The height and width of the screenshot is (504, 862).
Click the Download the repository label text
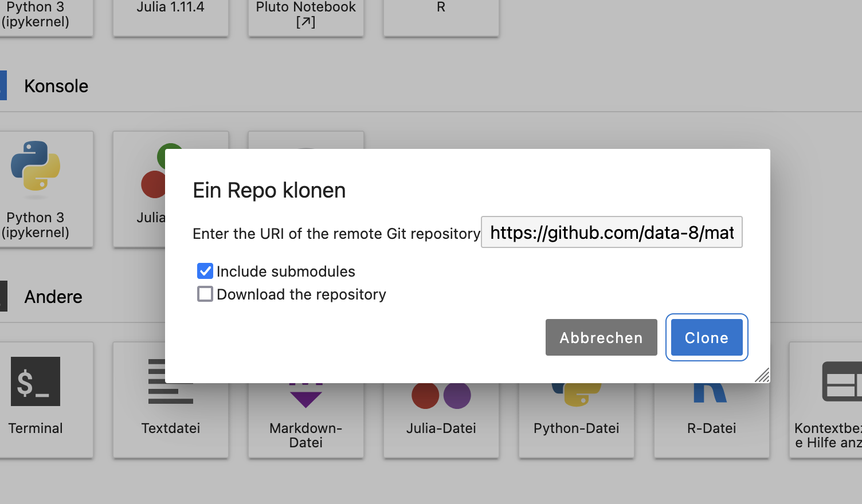pyautogui.click(x=301, y=294)
